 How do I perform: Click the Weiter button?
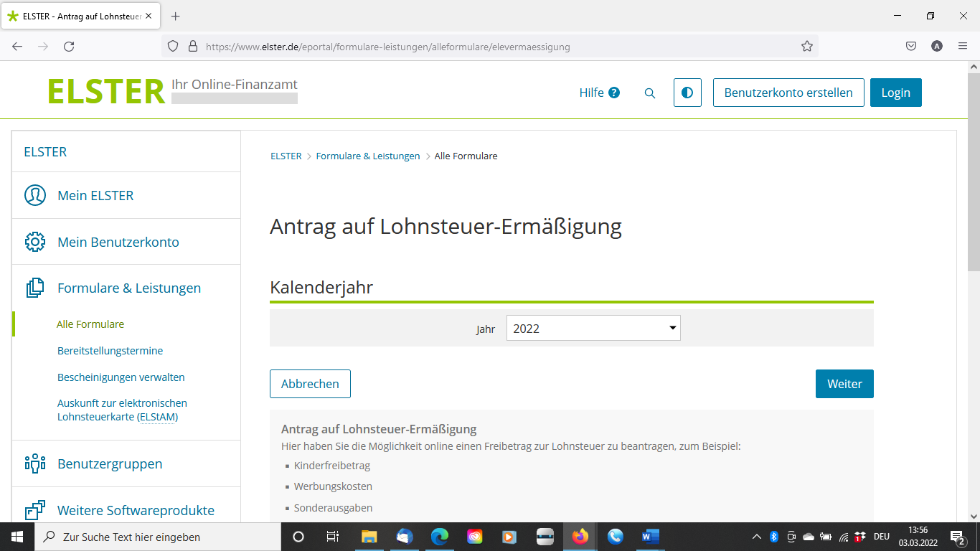[844, 384]
